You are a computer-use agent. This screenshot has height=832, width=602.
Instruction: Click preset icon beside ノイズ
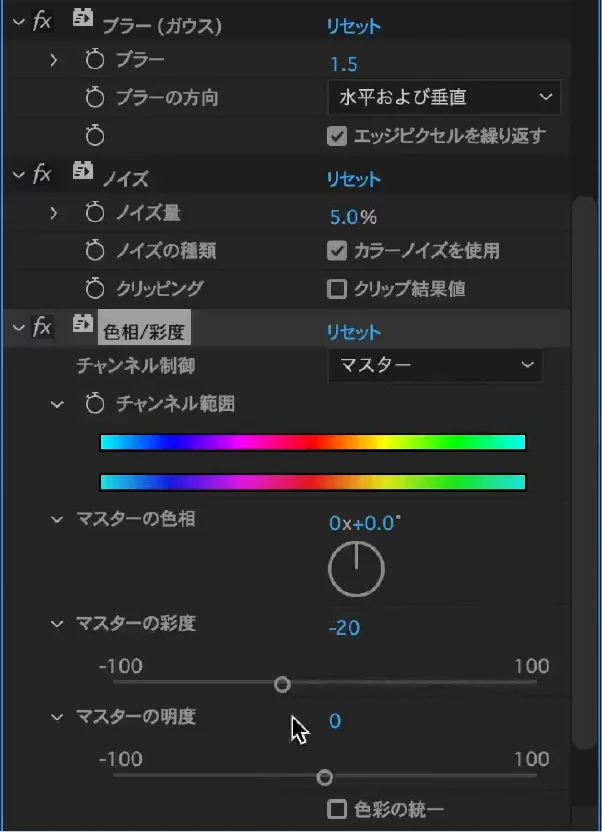(x=82, y=171)
